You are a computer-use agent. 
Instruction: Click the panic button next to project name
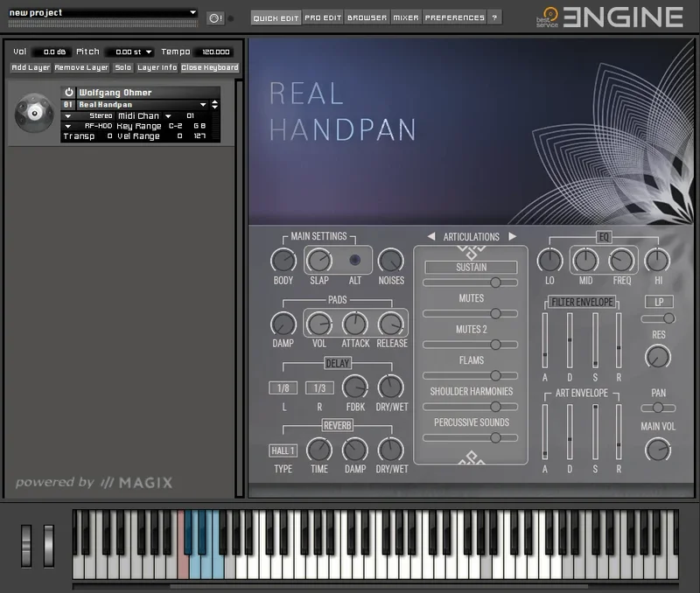pos(215,18)
